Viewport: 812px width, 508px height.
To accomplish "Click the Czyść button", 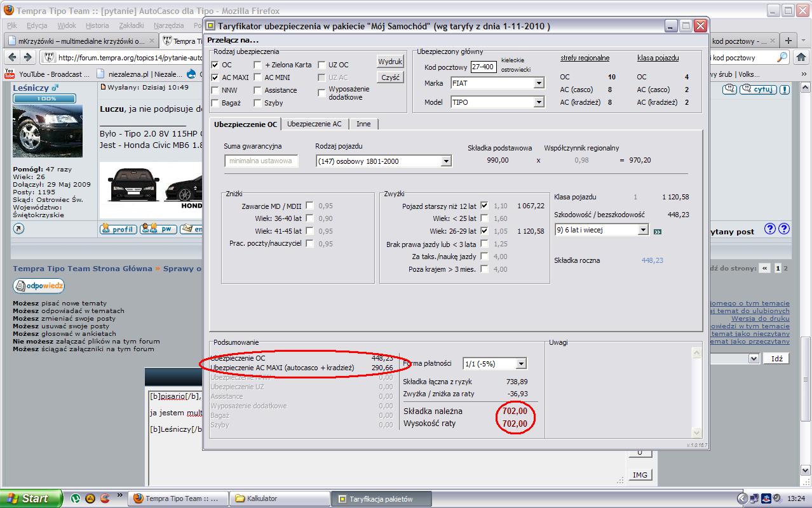I will pyautogui.click(x=390, y=77).
